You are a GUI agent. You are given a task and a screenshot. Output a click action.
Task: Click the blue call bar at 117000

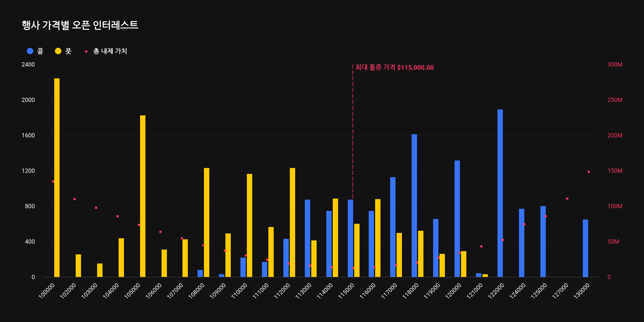393,227
